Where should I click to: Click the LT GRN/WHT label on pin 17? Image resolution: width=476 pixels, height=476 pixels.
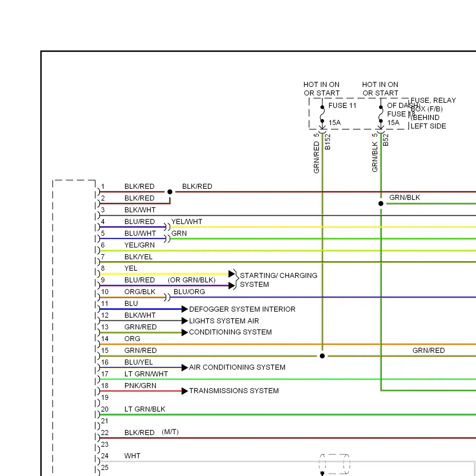pyautogui.click(x=146, y=374)
